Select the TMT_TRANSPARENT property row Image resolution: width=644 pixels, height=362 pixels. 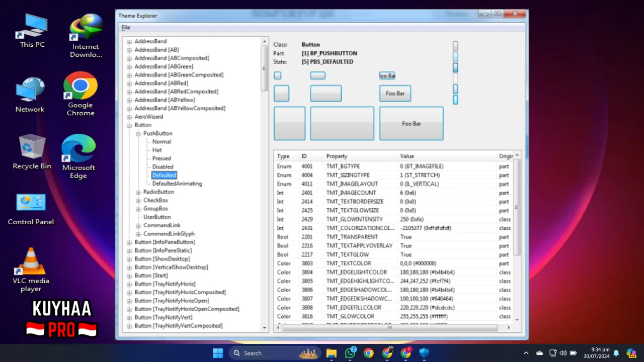(393, 237)
